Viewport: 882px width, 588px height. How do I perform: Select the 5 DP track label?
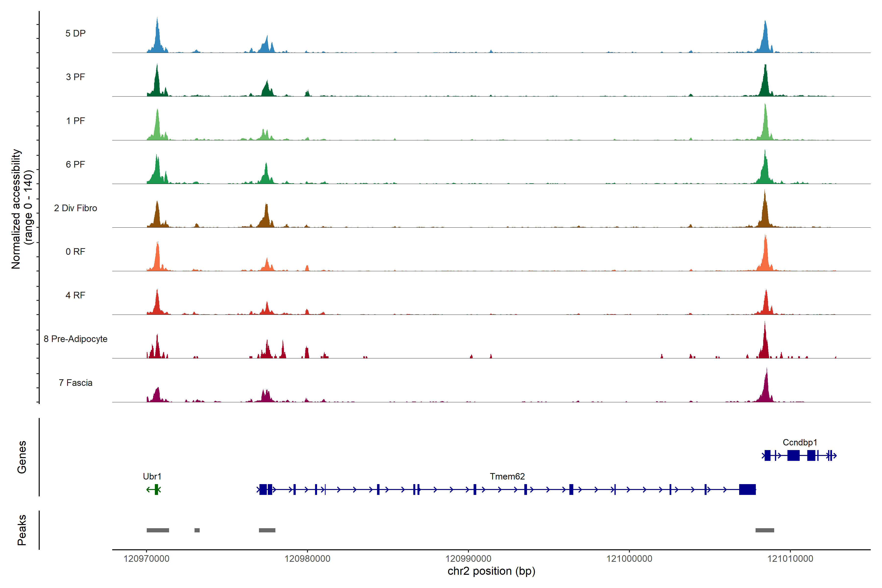(75, 33)
